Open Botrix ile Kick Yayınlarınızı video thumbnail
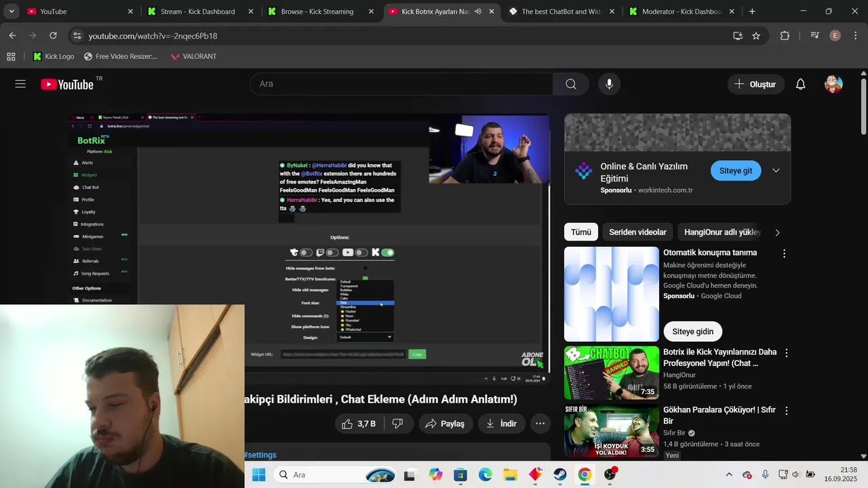This screenshot has height=488, width=868. [x=612, y=373]
